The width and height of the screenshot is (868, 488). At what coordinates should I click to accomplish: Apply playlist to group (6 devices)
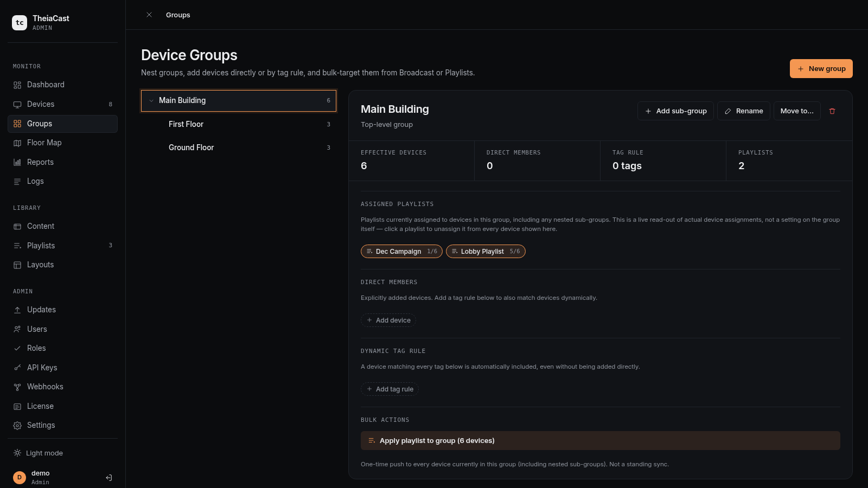click(601, 440)
